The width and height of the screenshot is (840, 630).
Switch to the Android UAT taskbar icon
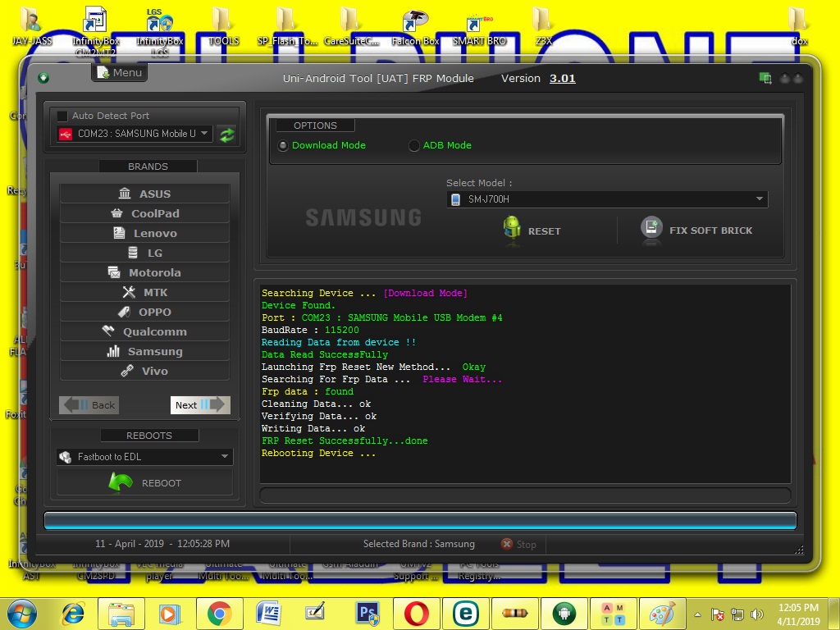[x=564, y=614]
